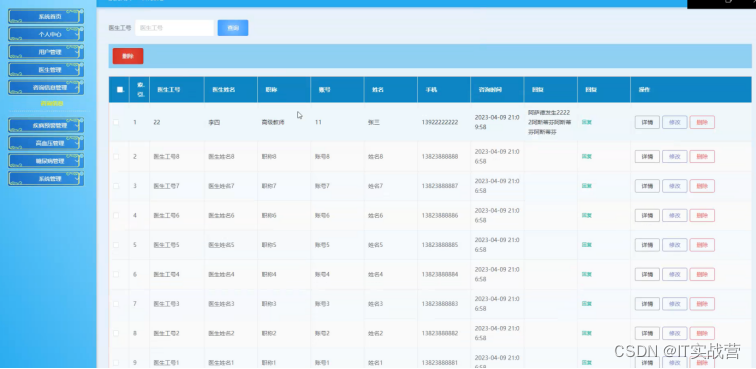
Task: Check the box for row 医生工号6
Action: 116,215
